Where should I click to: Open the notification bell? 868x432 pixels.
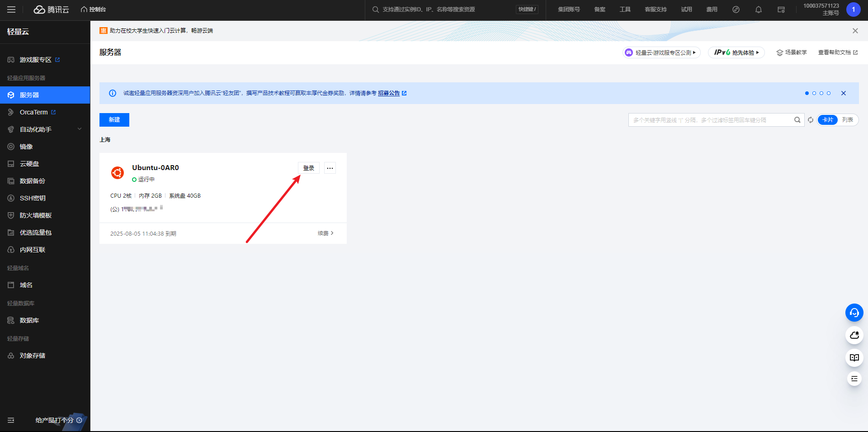click(759, 9)
